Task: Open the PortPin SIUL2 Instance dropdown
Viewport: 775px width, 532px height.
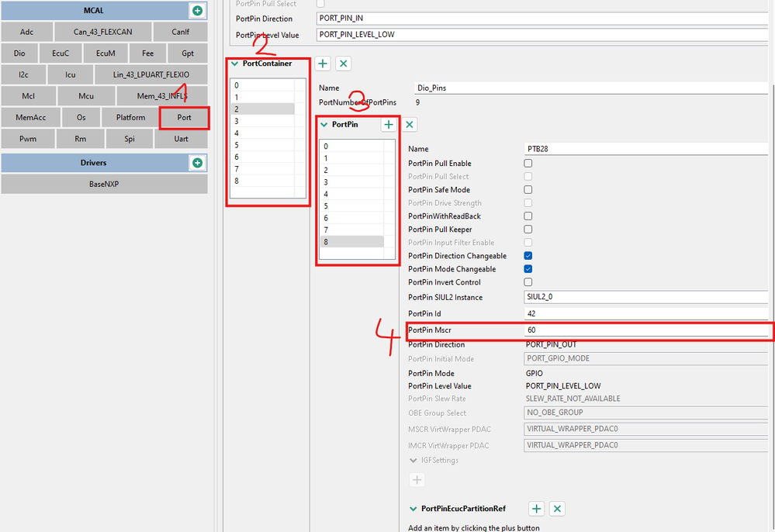Action: (x=646, y=297)
